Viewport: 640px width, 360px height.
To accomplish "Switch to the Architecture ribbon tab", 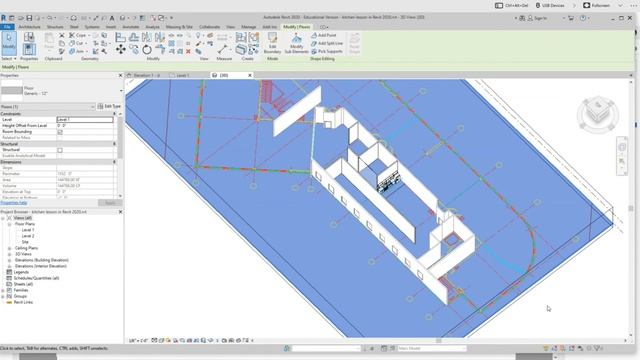I will (x=29, y=27).
